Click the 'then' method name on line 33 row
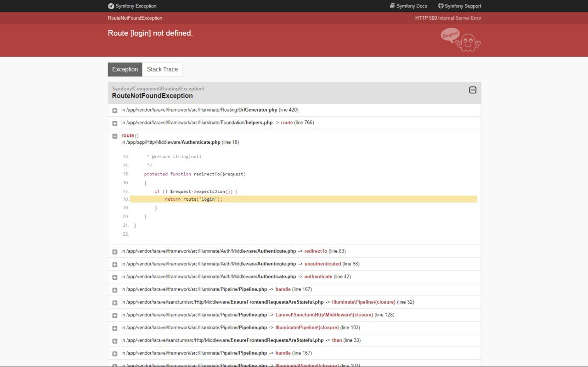The width and height of the screenshot is (588, 367). [337, 340]
